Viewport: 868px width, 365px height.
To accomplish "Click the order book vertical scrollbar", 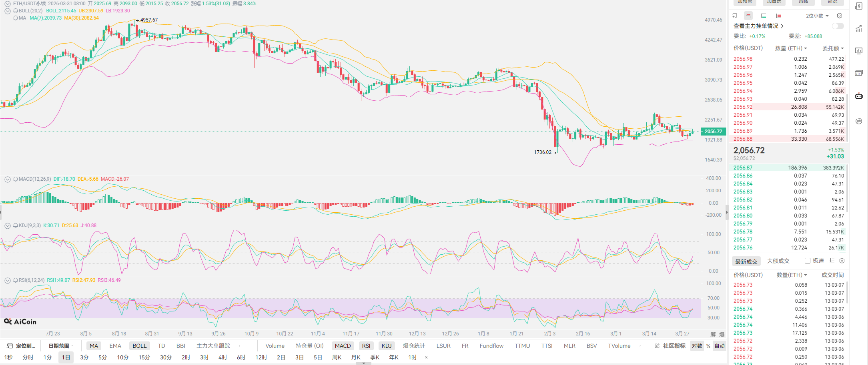I will 847,100.
